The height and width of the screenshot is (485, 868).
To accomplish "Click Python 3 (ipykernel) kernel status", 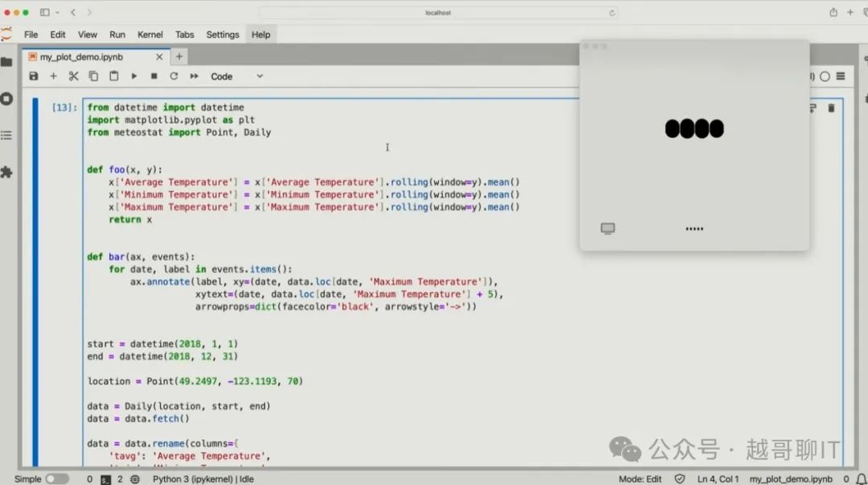I will pyautogui.click(x=203, y=479).
